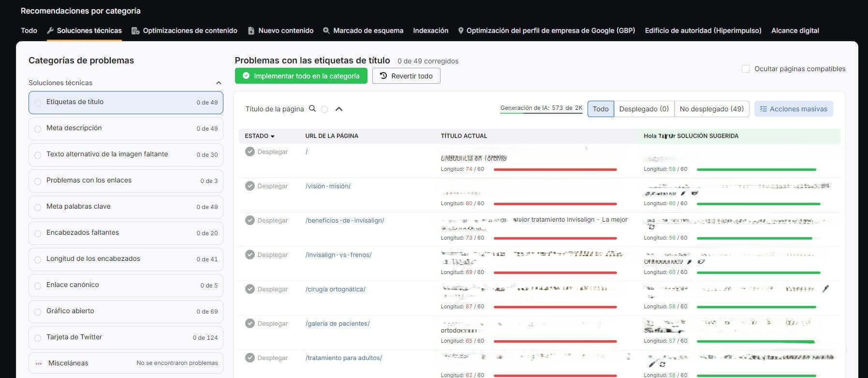Screen dimensions: 868x378
Task: Collapse the Soluciones técnicas section
Action: (x=219, y=83)
